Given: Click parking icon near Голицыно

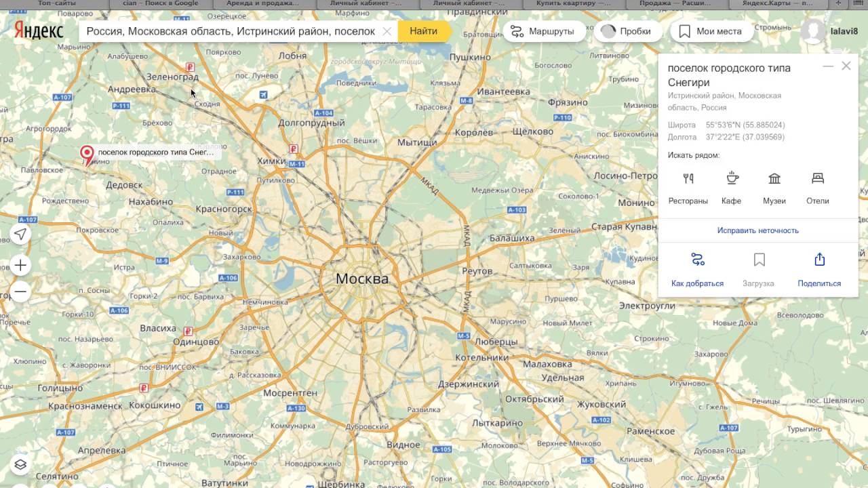Looking at the screenshot, I should (143, 388).
